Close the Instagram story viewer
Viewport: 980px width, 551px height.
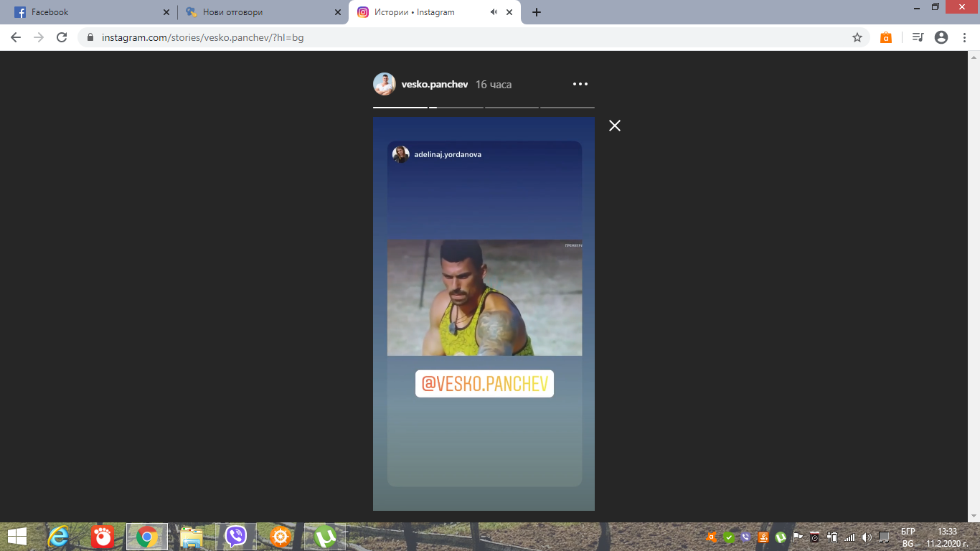[x=614, y=126]
